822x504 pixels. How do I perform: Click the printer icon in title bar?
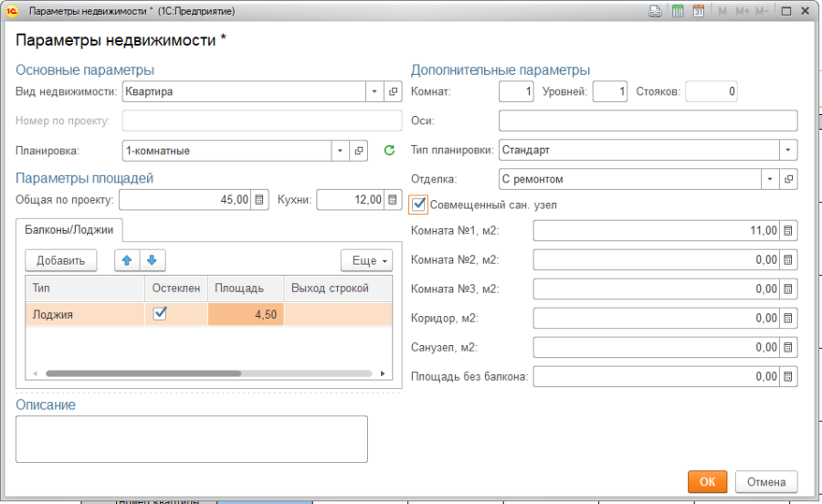(655, 12)
